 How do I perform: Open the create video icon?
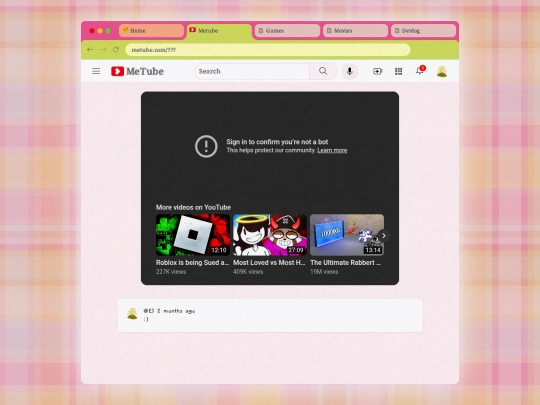(x=377, y=71)
